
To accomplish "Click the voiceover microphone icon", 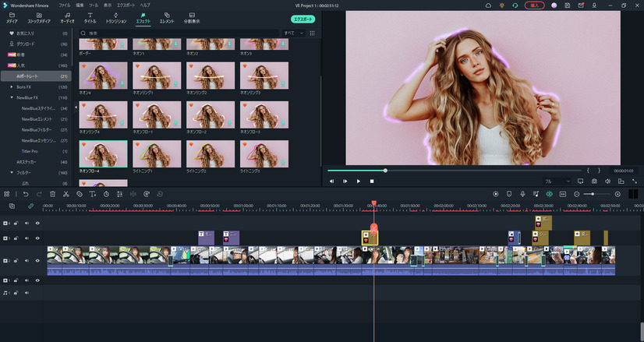I will 522,194.
